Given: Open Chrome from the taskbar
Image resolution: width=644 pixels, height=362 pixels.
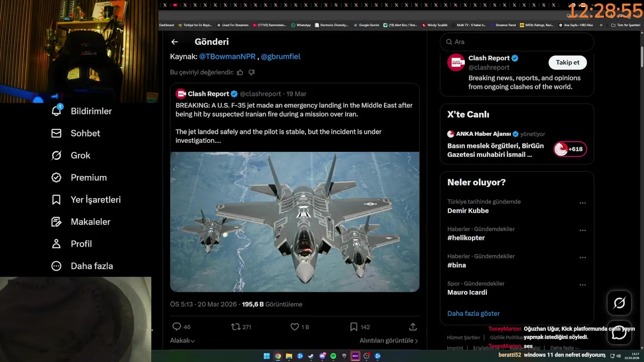Looking at the screenshot, I should pyautogui.click(x=278, y=356).
